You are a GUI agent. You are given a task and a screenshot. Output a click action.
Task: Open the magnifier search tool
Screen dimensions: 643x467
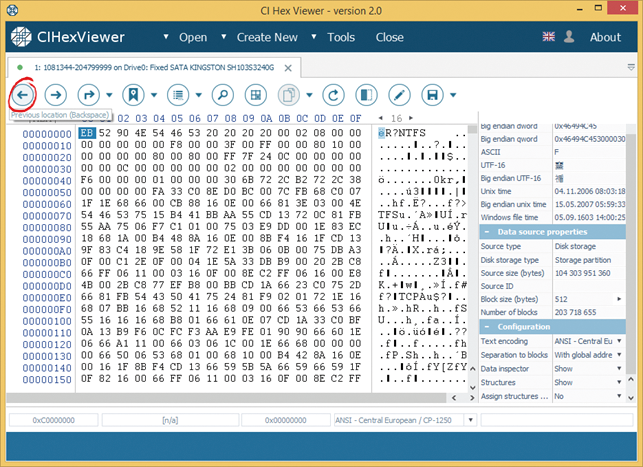(x=223, y=95)
